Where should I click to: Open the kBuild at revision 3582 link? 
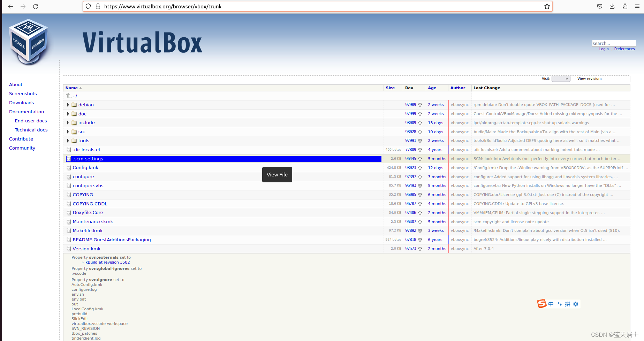(108, 262)
